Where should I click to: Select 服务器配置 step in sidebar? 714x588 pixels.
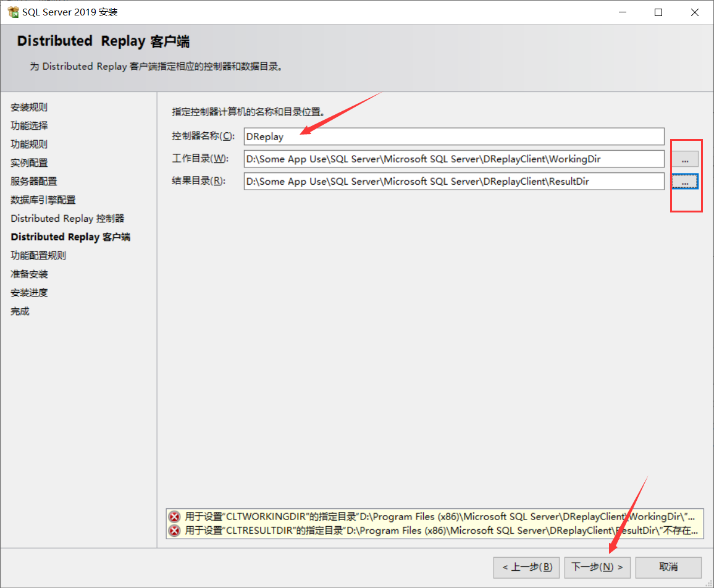pyautogui.click(x=34, y=181)
